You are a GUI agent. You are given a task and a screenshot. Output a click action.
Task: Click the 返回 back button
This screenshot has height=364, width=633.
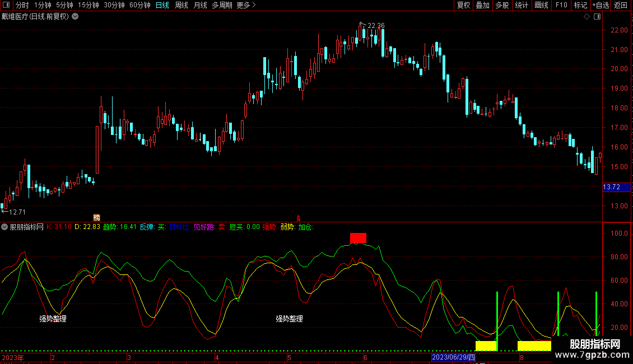click(x=621, y=6)
